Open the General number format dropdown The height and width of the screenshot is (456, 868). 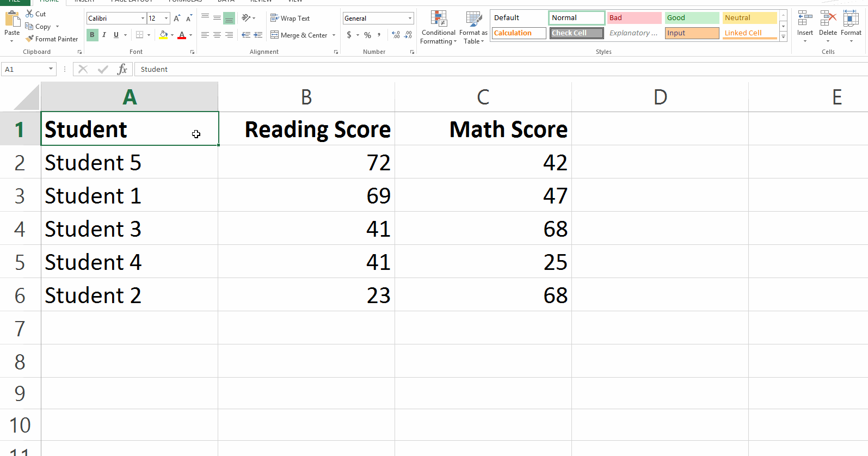point(410,18)
